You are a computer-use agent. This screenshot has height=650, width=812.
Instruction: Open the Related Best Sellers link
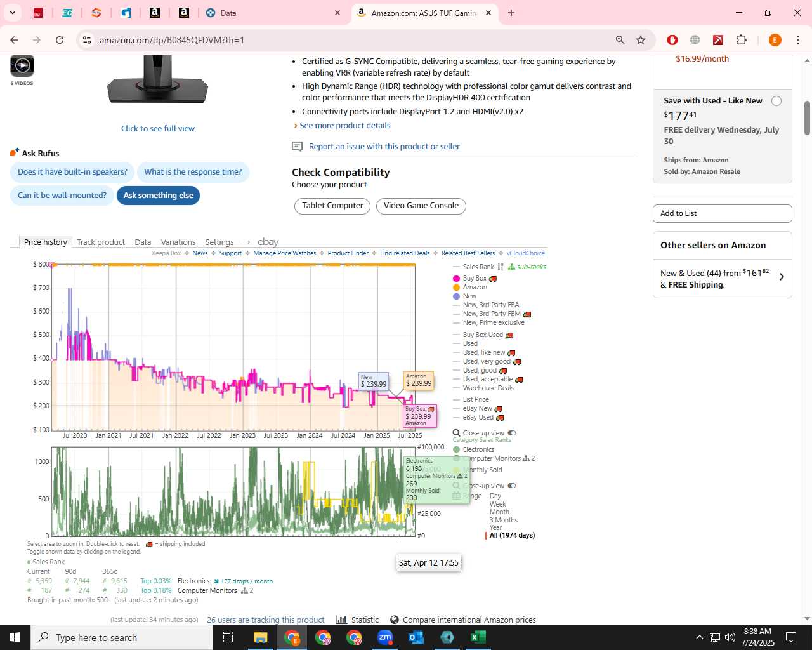468,253
